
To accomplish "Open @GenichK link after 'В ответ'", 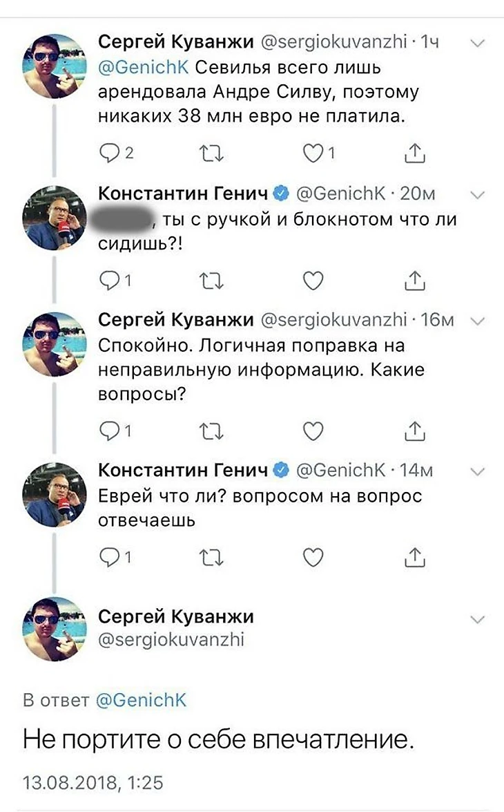I will [141, 699].
